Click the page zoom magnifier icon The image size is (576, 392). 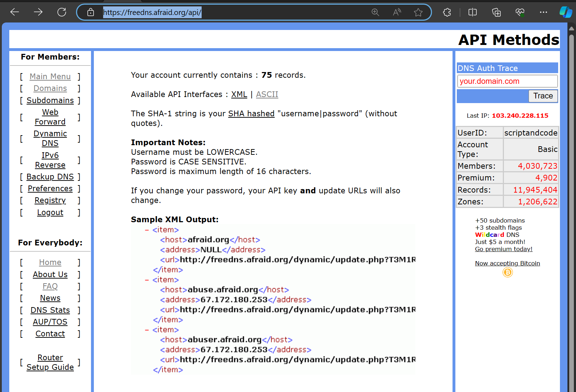coord(375,12)
